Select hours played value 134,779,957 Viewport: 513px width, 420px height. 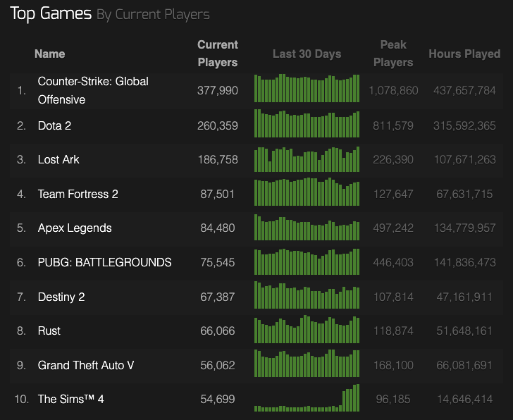coord(464,228)
